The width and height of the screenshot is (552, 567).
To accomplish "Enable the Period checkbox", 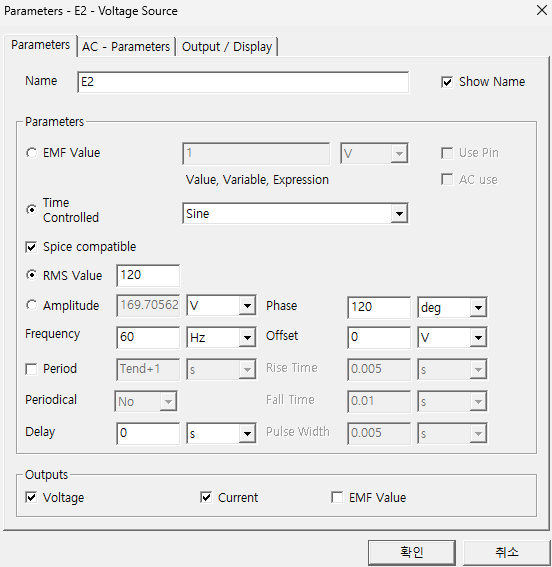I will [x=31, y=369].
